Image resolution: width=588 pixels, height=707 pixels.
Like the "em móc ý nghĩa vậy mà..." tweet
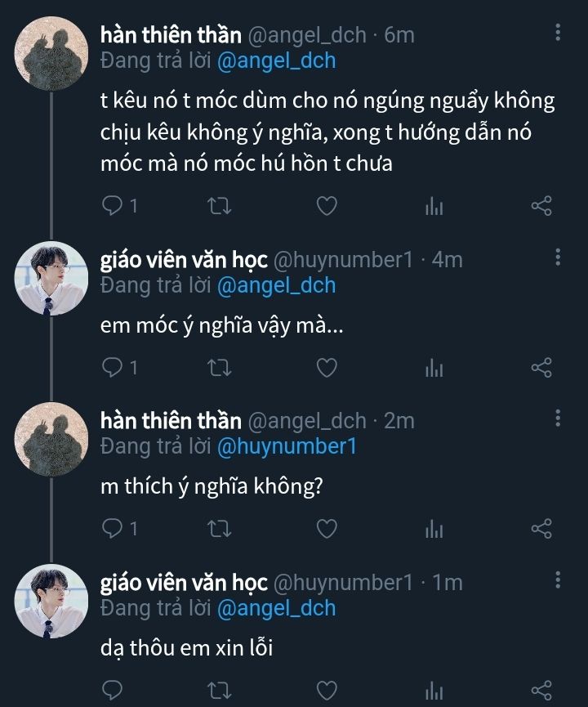327,368
